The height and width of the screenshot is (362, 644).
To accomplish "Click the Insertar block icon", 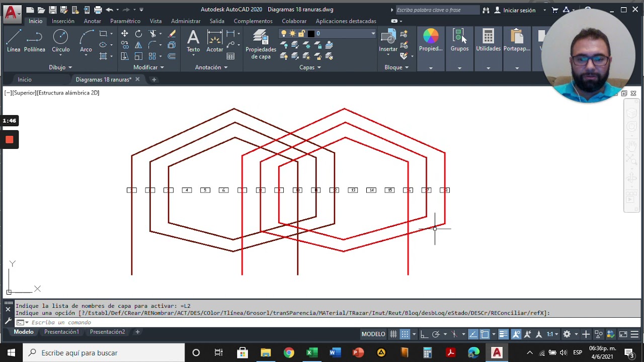I will (x=388, y=41).
